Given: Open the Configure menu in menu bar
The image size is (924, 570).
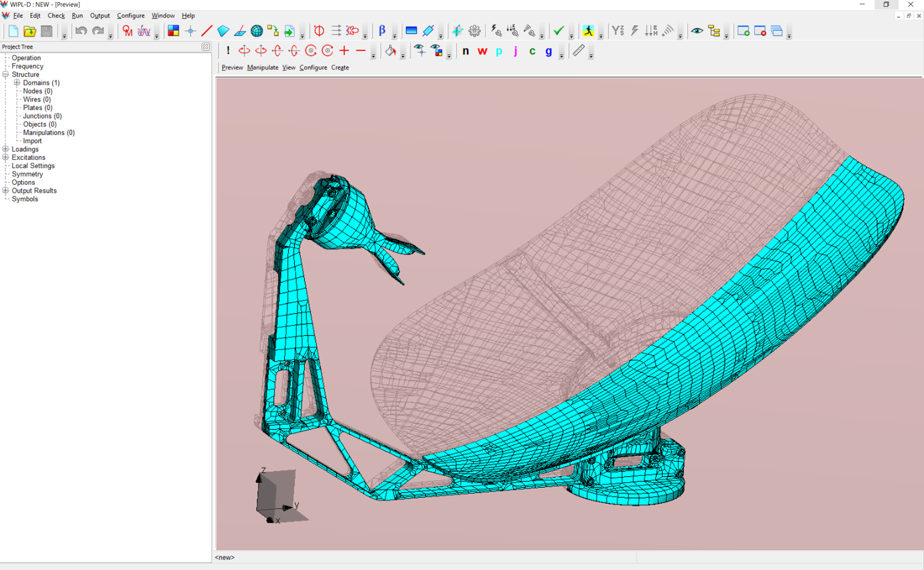Looking at the screenshot, I should click(130, 15).
